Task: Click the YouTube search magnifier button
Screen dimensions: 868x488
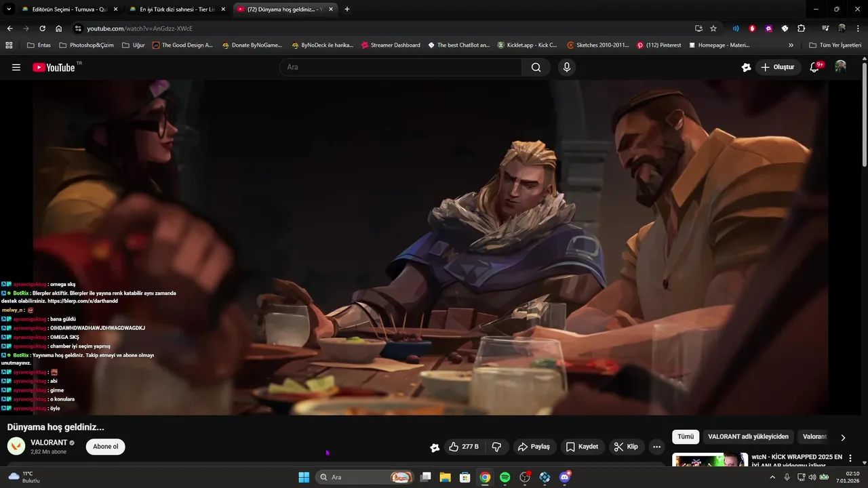Action: 536,67
